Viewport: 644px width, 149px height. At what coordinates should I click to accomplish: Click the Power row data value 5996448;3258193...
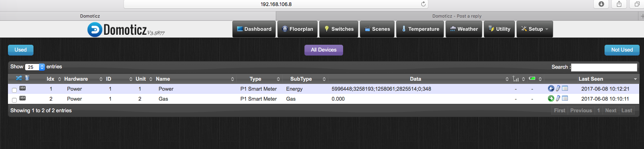(381, 89)
